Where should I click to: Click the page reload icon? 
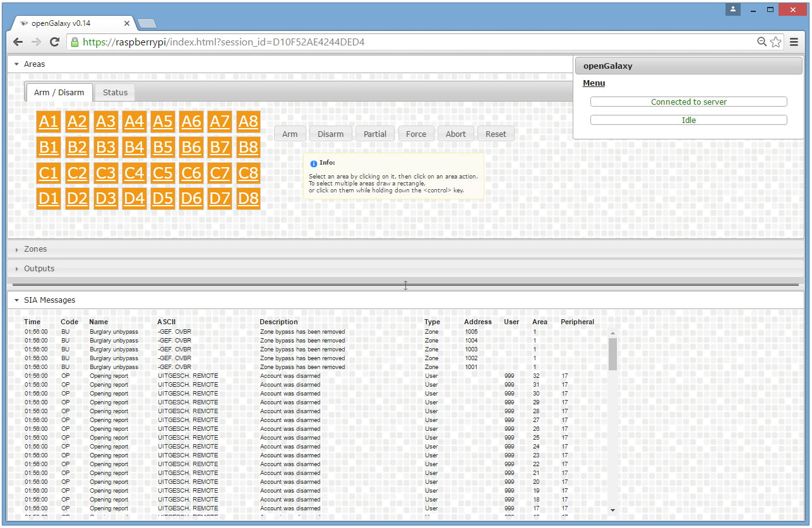(x=54, y=42)
